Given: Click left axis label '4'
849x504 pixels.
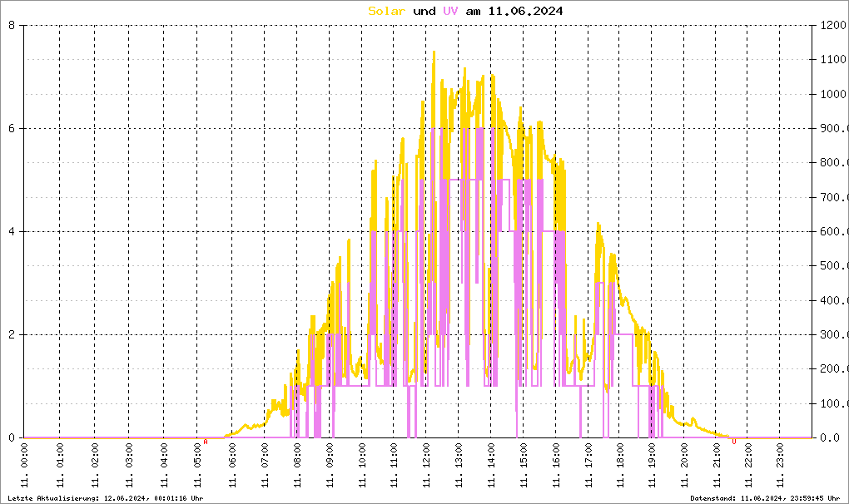Looking at the screenshot, I should (12, 231).
